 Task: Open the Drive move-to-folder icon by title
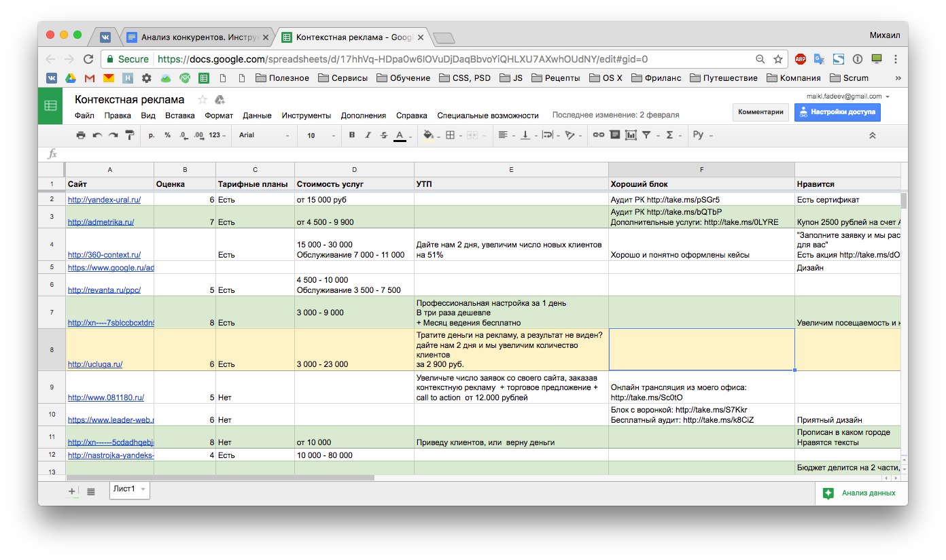coord(220,100)
